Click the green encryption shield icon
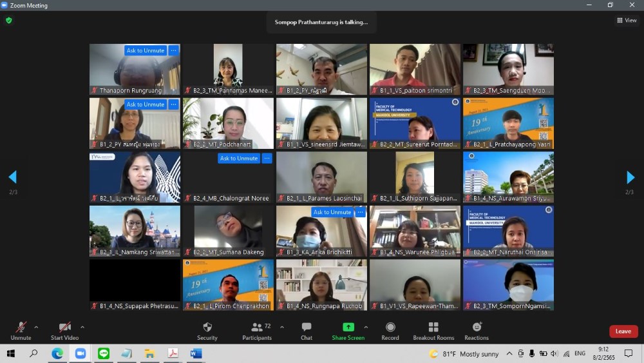This screenshot has height=363, width=644. [9, 21]
